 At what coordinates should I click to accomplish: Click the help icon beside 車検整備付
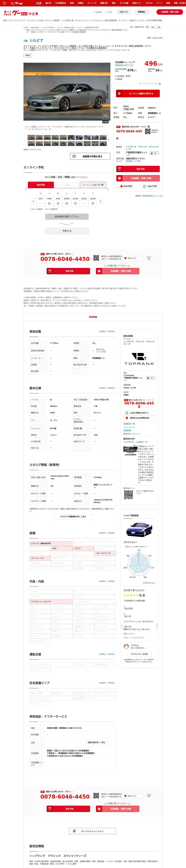point(160,113)
